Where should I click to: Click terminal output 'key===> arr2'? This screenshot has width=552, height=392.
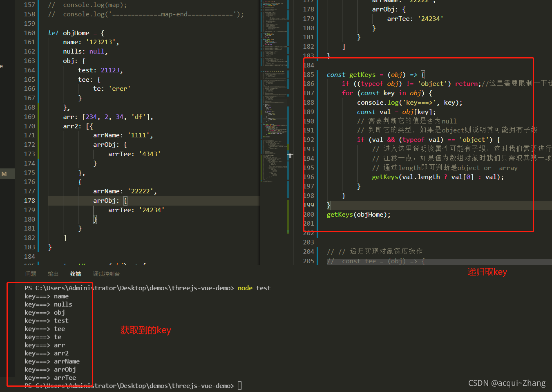(47, 354)
